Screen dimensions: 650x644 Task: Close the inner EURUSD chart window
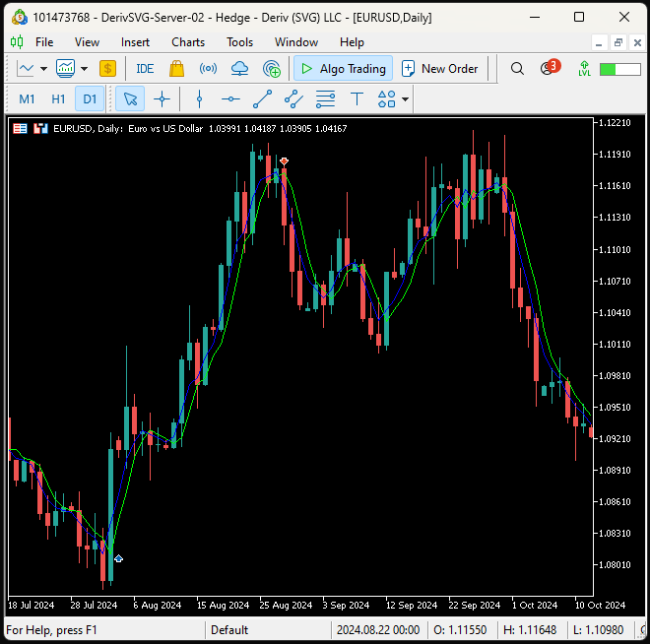(x=637, y=42)
